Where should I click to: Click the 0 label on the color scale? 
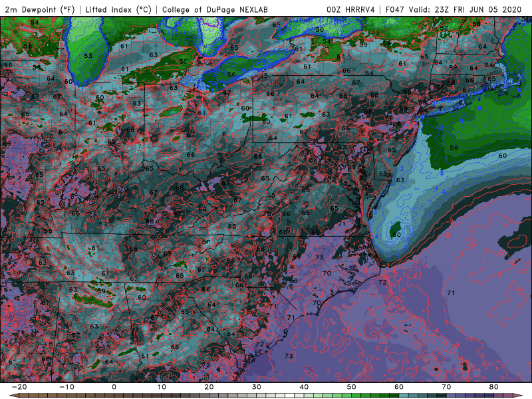(x=114, y=387)
